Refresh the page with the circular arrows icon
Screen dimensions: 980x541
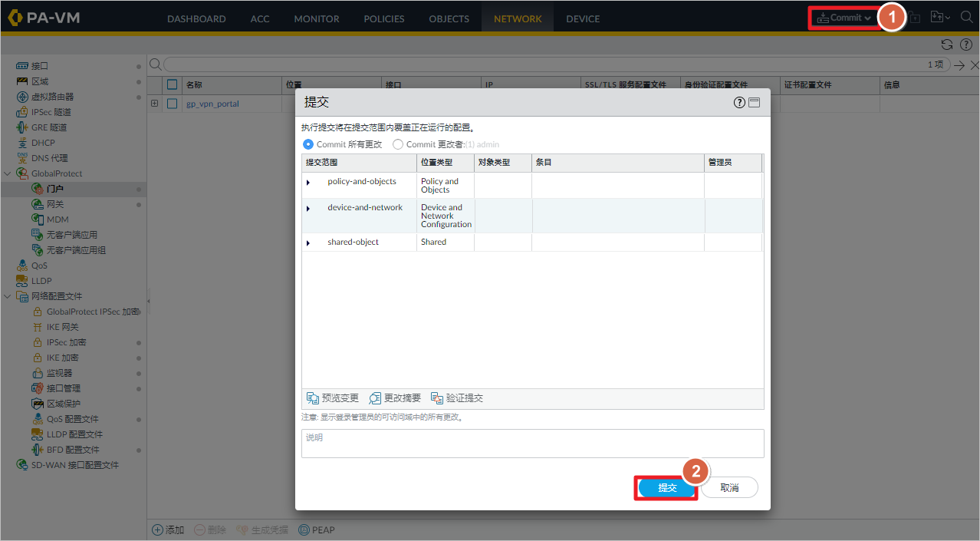click(x=947, y=45)
